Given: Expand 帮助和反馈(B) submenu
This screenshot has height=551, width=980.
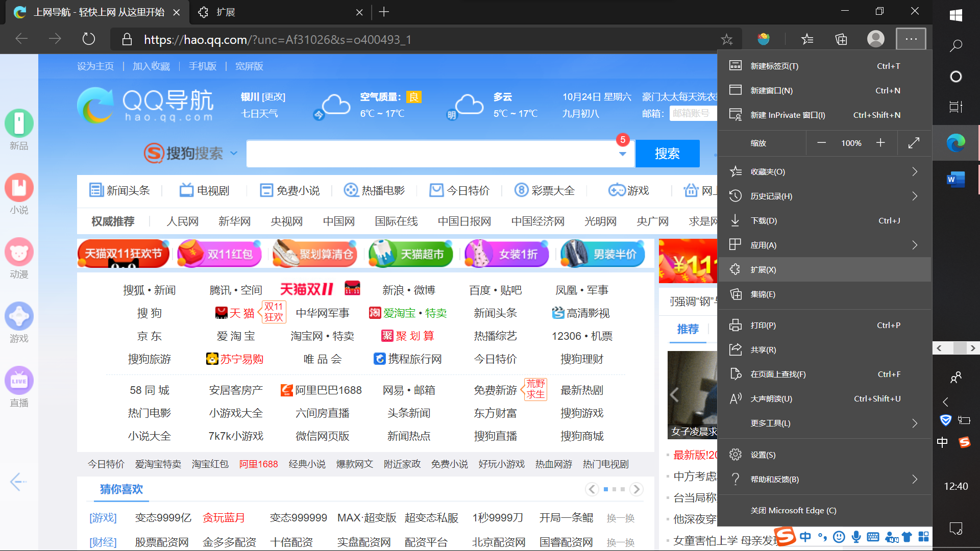Looking at the screenshot, I should tap(824, 479).
